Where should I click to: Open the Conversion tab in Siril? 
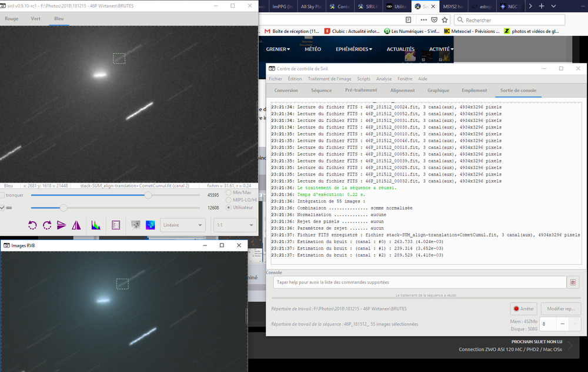click(286, 91)
